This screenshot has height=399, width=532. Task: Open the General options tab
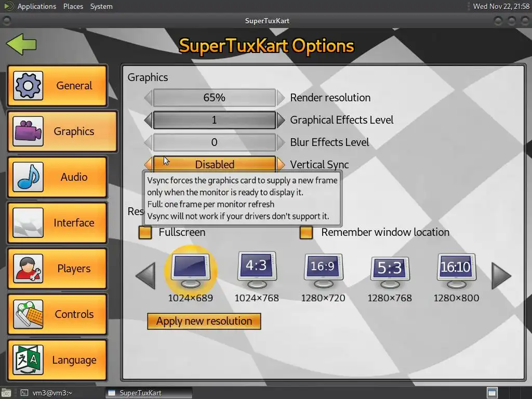pos(57,86)
